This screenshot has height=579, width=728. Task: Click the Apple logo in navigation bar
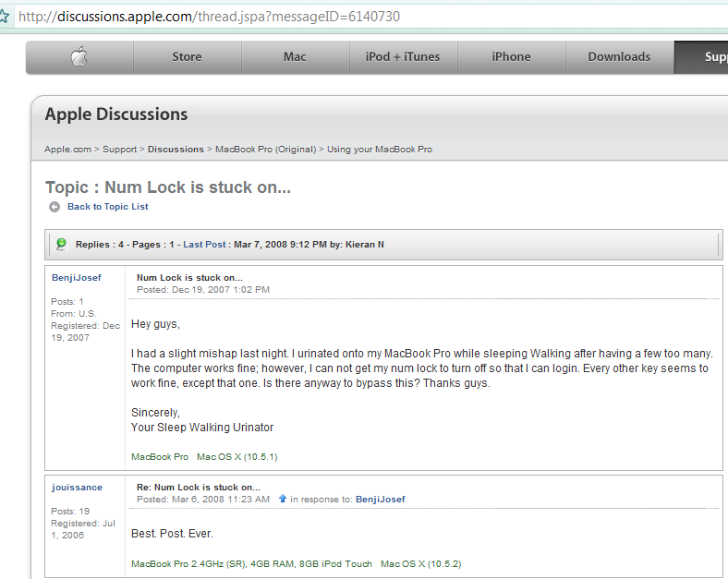[79, 56]
